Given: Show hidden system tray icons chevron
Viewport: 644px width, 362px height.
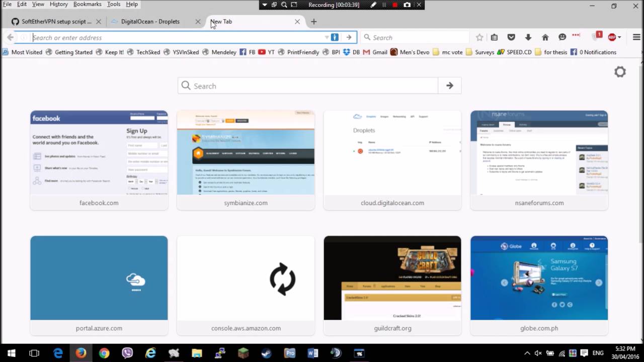Looking at the screenshot, I should tap(527, 353).
